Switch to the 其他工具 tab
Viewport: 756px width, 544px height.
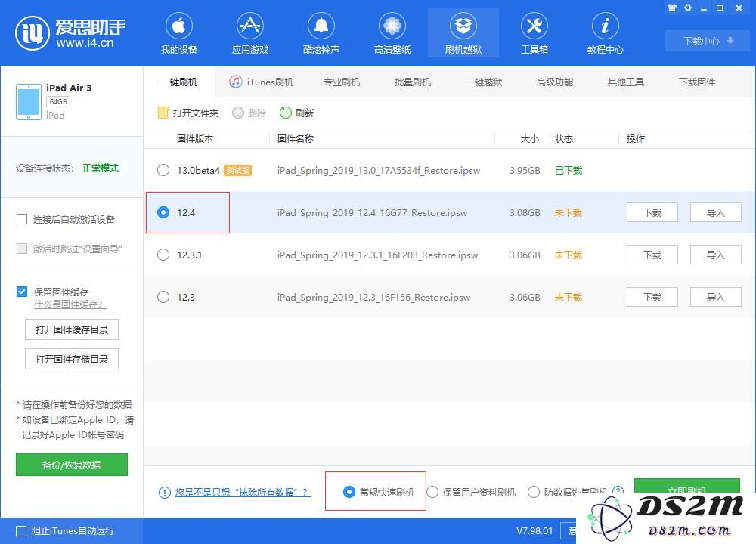coord(626,82)
